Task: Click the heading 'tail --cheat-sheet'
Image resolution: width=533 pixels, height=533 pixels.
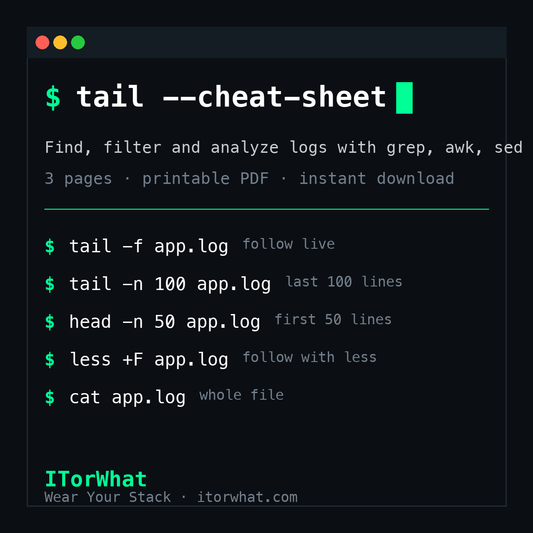Action: 231,98
